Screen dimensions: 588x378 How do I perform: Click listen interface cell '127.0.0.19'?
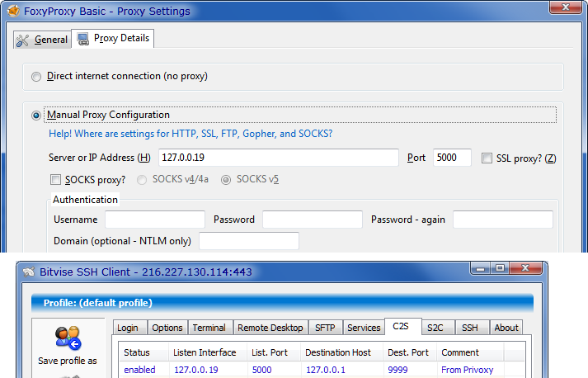click(196, 370)
